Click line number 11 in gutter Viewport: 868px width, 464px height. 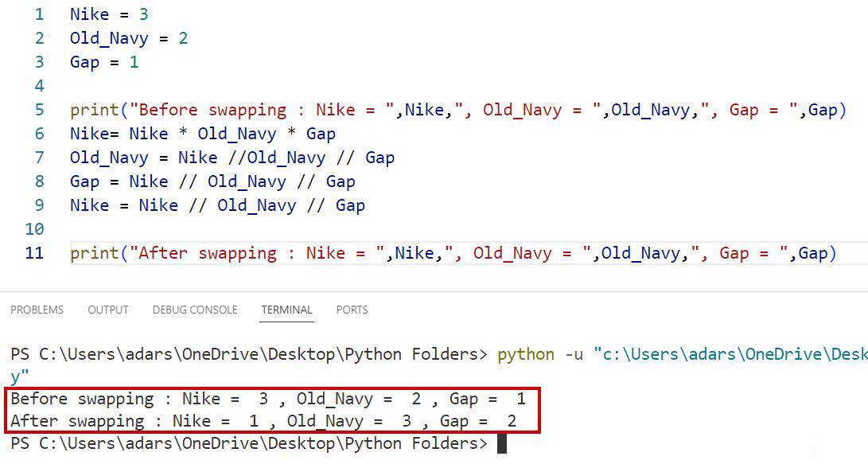[x=34, y=253]
